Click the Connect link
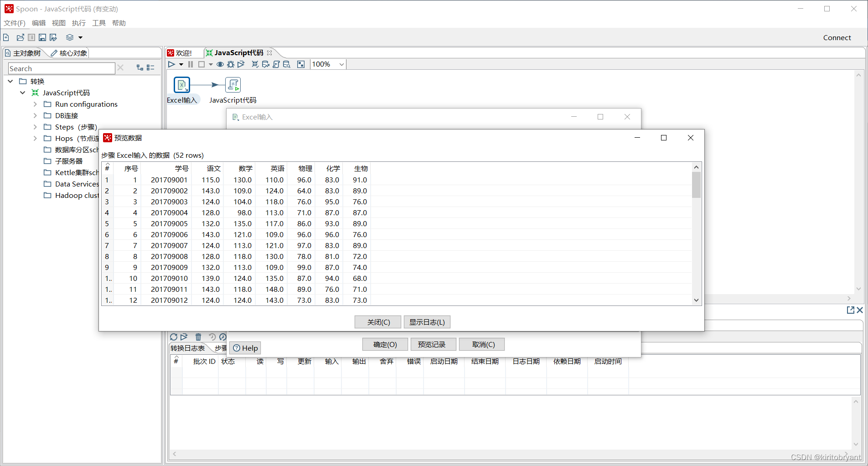 [837, 37]
